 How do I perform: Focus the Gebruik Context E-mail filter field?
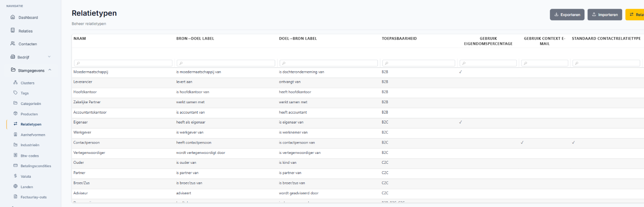545,63
